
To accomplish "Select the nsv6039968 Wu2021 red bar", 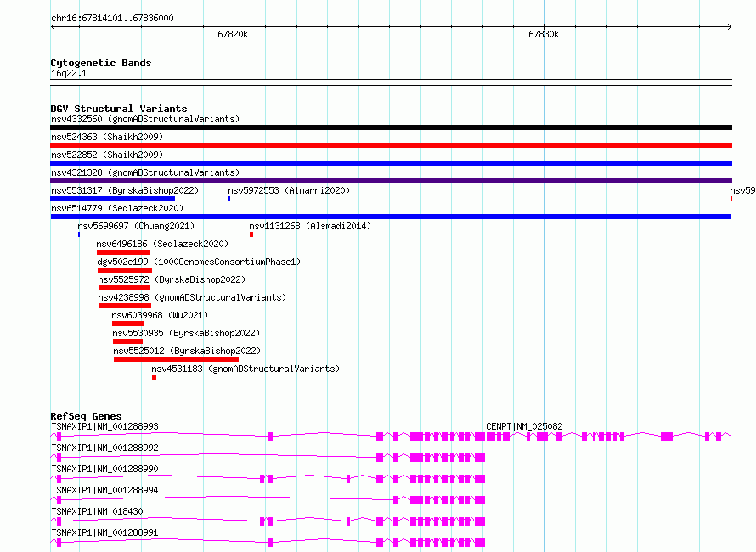I will pos(127,324).
